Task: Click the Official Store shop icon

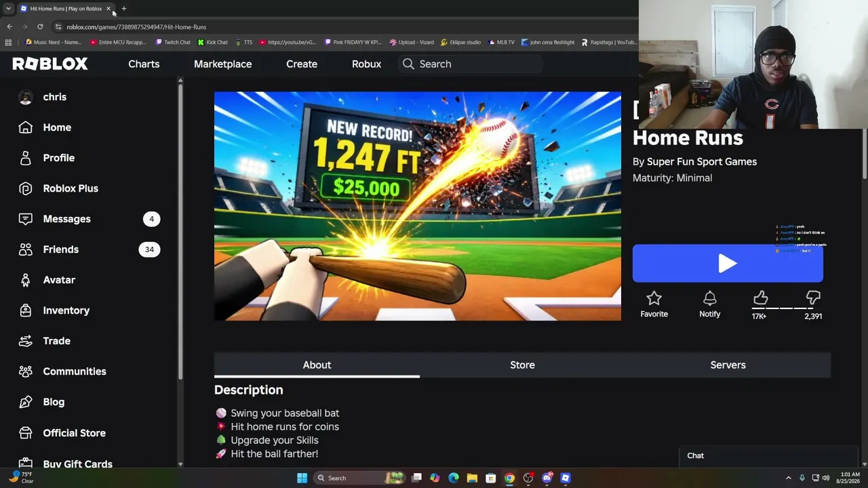Action: (x=25, y=433)
